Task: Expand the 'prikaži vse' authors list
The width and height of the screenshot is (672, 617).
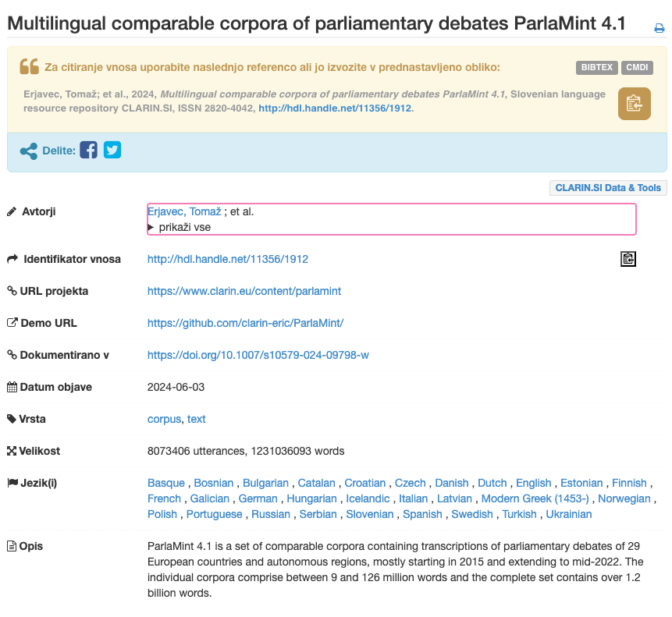Action: tap(184, 228)
